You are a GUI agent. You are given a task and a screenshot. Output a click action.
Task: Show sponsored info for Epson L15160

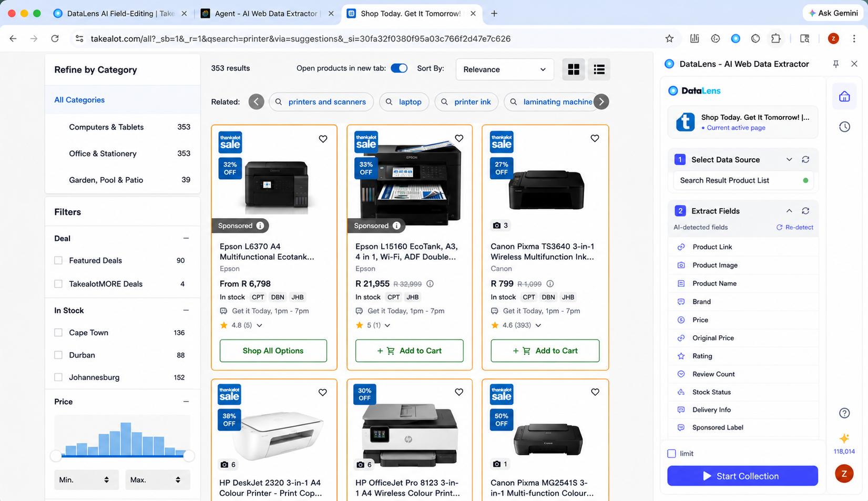pyautogui.click(x=396, y=226)
